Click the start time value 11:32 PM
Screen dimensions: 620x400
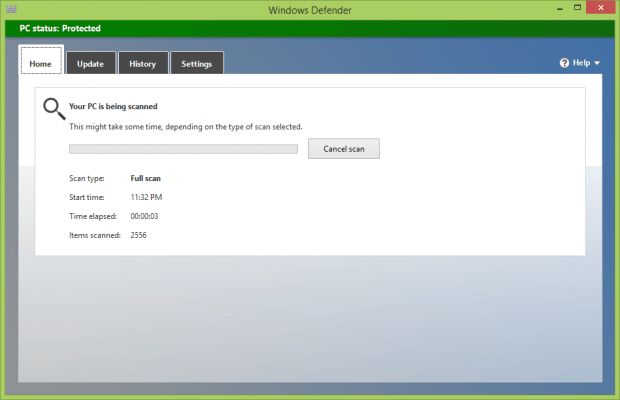coord(146,197)
